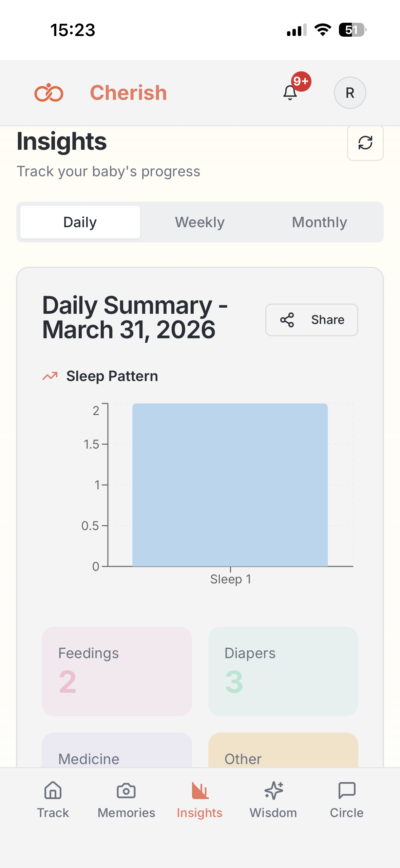The width and height of the screenshot is (400, 868).
Task: Switch to Monthly view
Action: 319,222
